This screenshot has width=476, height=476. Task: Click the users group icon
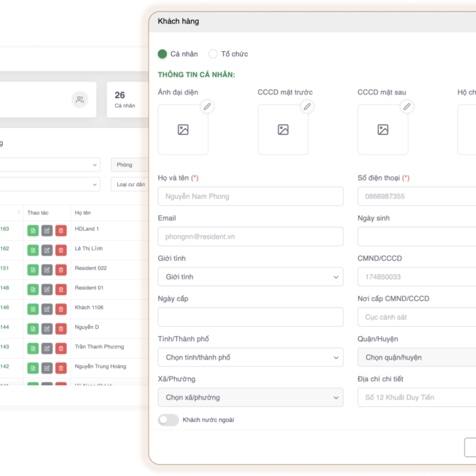(80, 100)
